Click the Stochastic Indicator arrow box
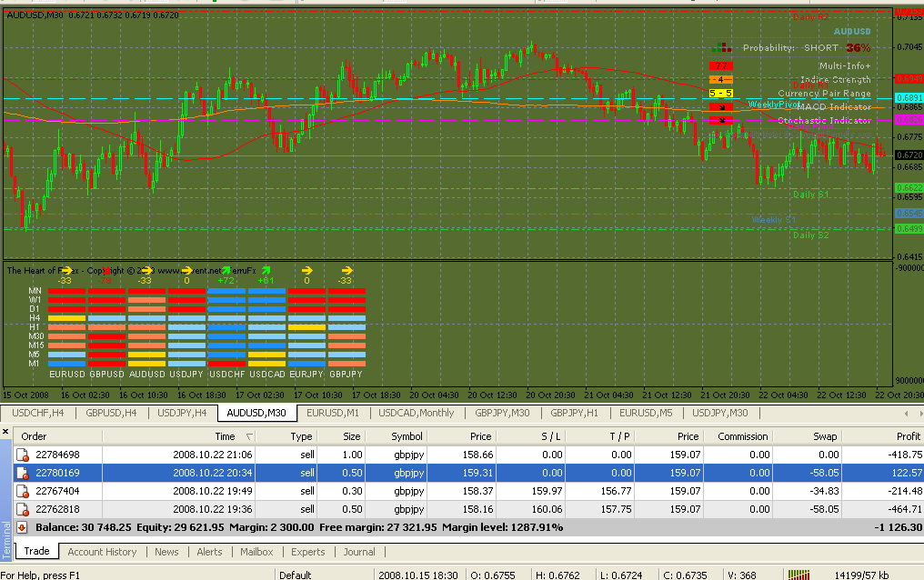The width and height of the screenshot is (924, 580). (720, 120)
